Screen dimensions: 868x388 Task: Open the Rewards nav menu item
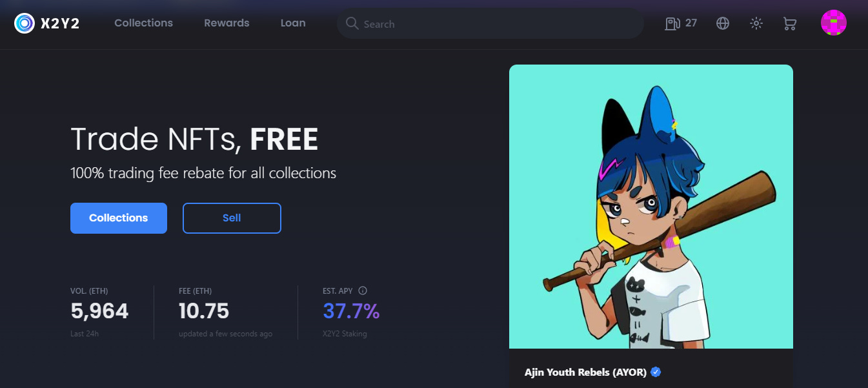[x=227, y=23]
